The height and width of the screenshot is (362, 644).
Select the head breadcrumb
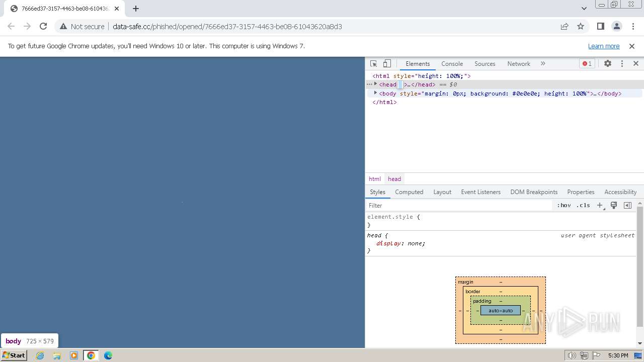tap(394, 179)
